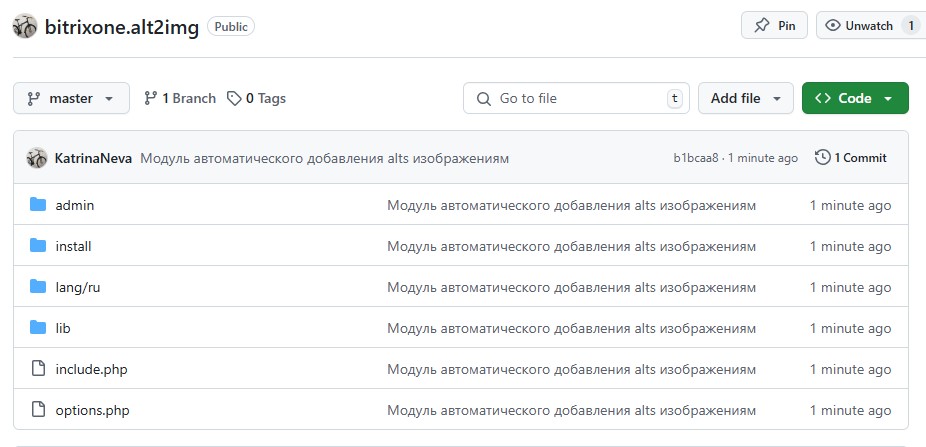Click "1 minute ago" in lib row
This screenshot has width=926, height=447.
(x=850, y=328)
